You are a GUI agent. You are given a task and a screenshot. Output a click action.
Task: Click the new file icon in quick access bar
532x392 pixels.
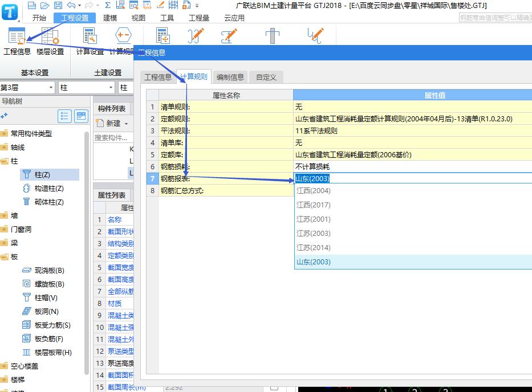pos(31,5)
